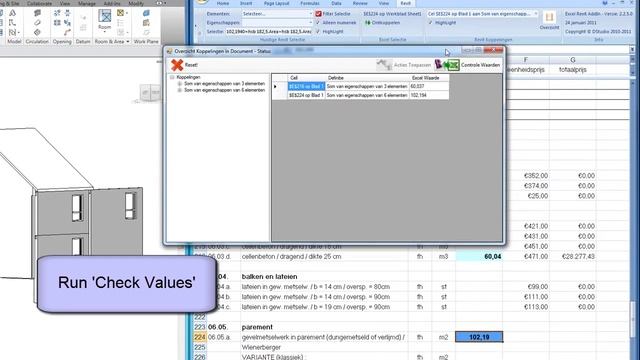Select highlighted Excel cell 102,19
Viewport: 640px width, 360px height.
coord(479,337)
